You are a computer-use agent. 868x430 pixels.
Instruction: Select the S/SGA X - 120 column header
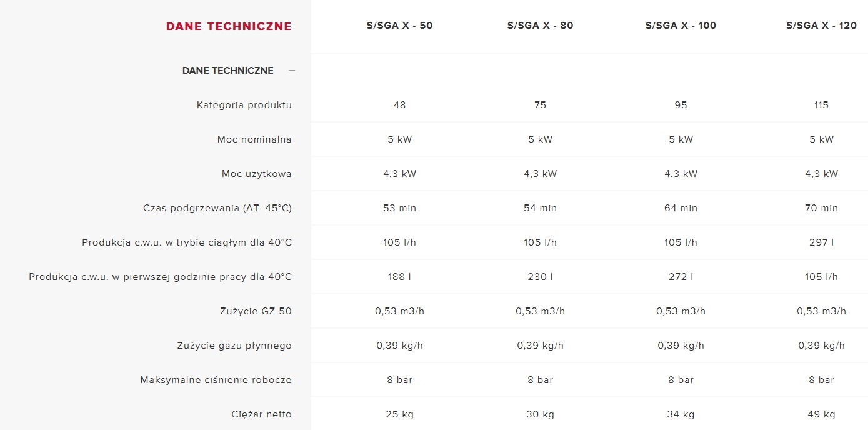pyautogui.click(x=822, y=26)
